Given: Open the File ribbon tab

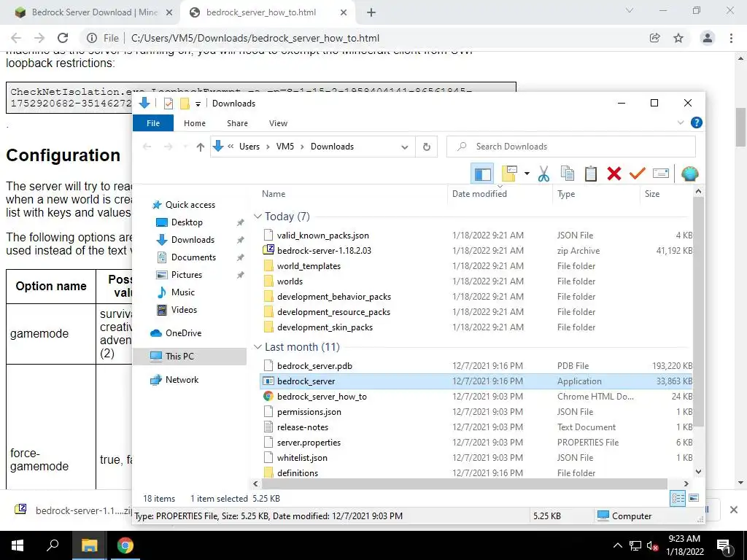Looking at the screenshot, I should 153,123.
